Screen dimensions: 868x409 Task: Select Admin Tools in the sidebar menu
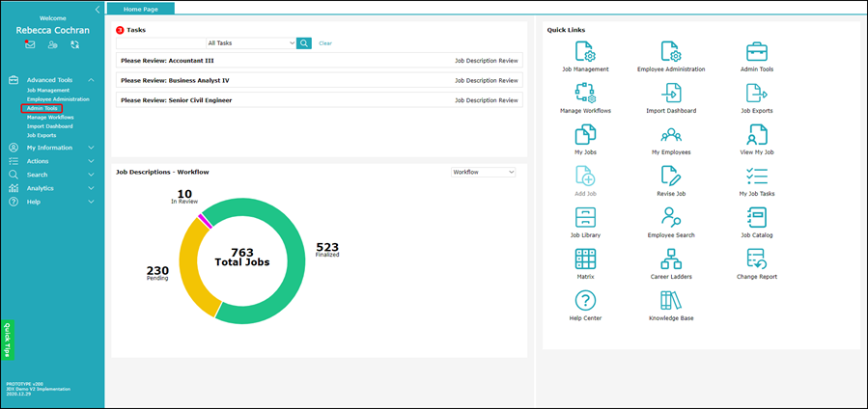tap(42, 108)
